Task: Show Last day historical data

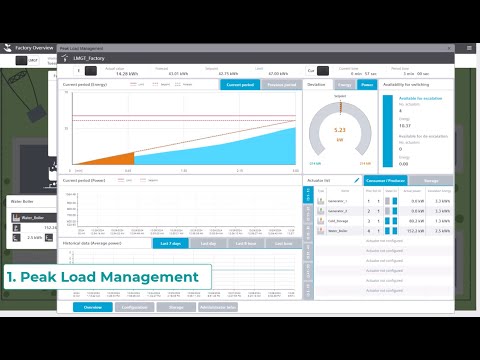Action: 208,243
